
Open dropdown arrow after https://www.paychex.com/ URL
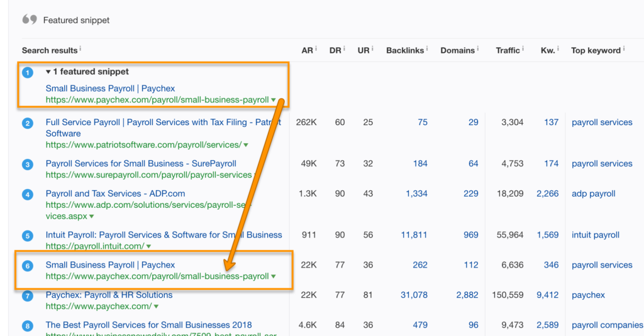click(x=156, y=306)
